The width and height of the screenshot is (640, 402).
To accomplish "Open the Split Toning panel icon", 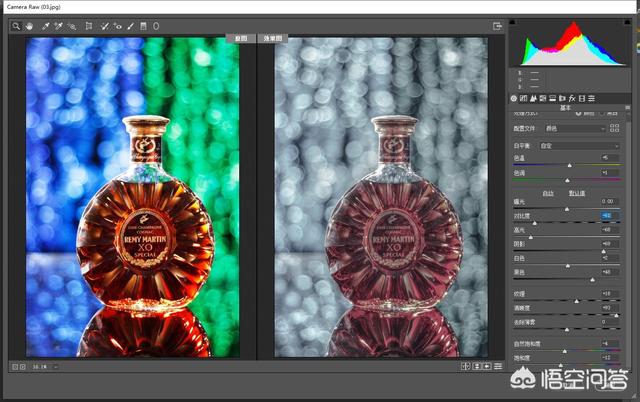I will click(553, 98).
